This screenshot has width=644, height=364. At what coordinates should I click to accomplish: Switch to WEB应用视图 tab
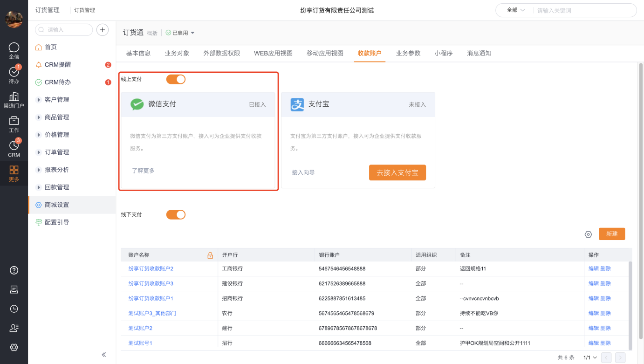274,53
